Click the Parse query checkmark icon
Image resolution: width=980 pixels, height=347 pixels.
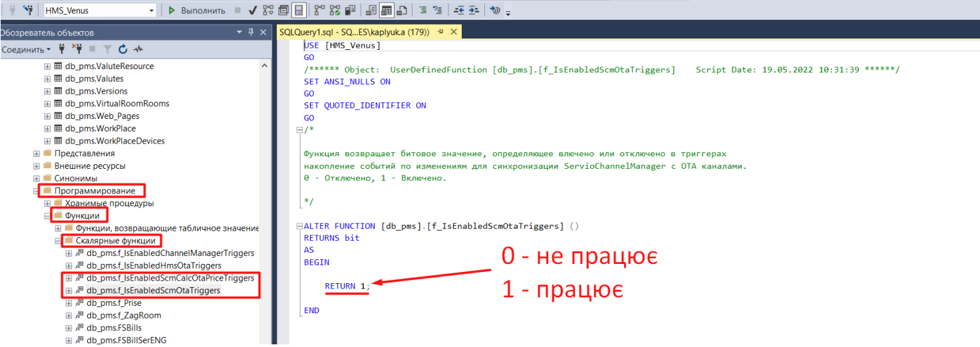point(253,11)
